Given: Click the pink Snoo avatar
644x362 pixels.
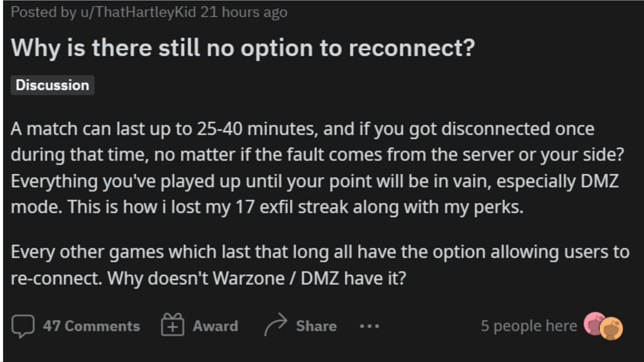Looking at the screenshot, I should [x=594, y=323].
